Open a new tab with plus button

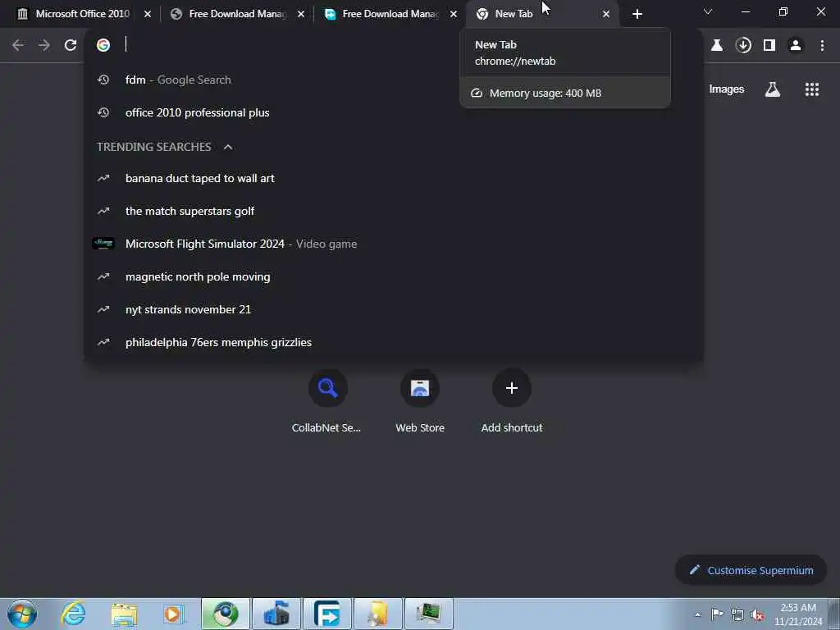[637, 14]
